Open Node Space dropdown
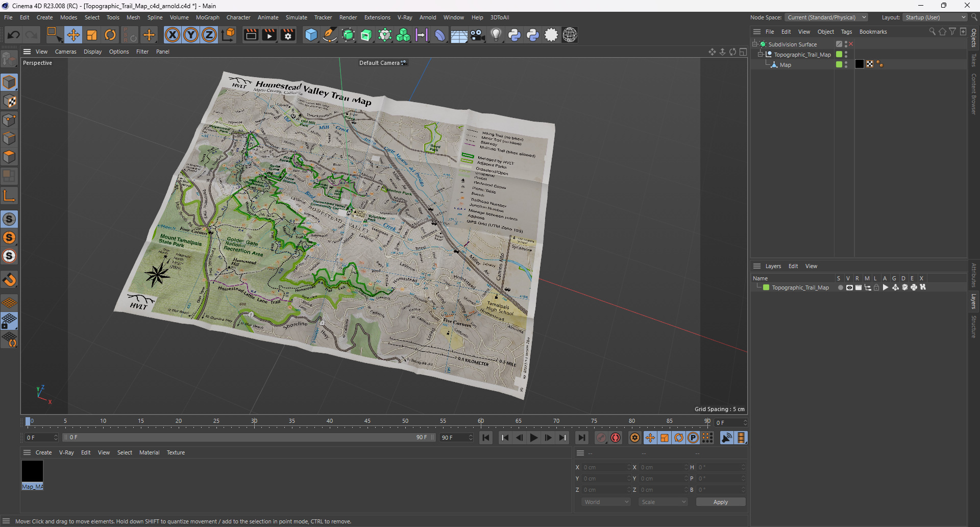The image size is (980, 527). 826,17
